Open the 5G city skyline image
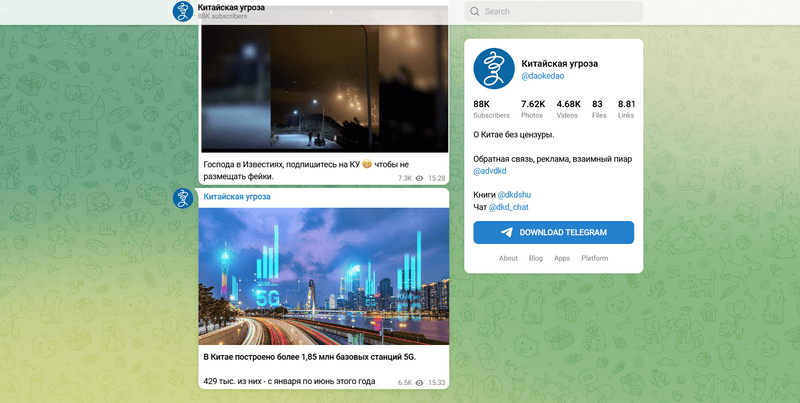Image resolution: width=800 pixels, height=403 pixels. pos(323,276)
